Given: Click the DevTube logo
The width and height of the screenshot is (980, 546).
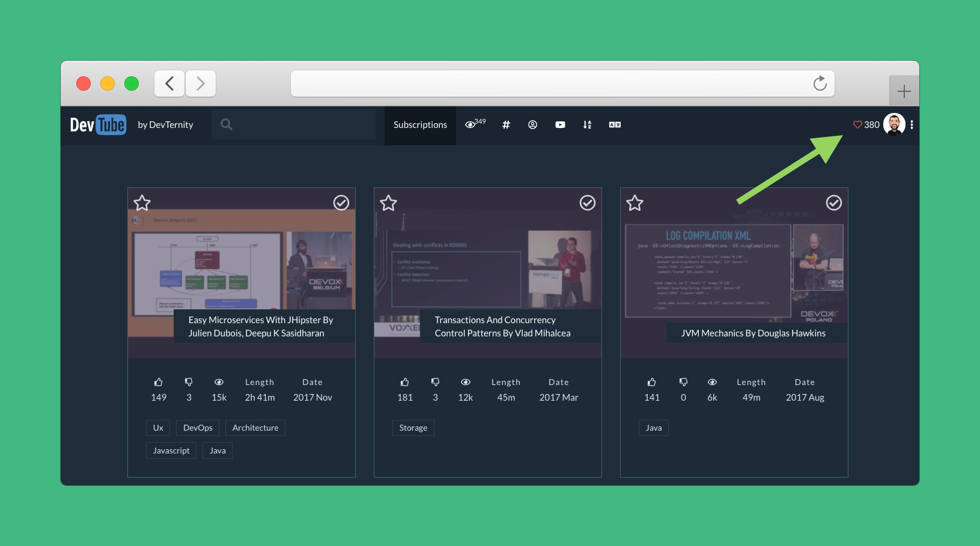Looking at the screenshot, I should tap(98, 124).
